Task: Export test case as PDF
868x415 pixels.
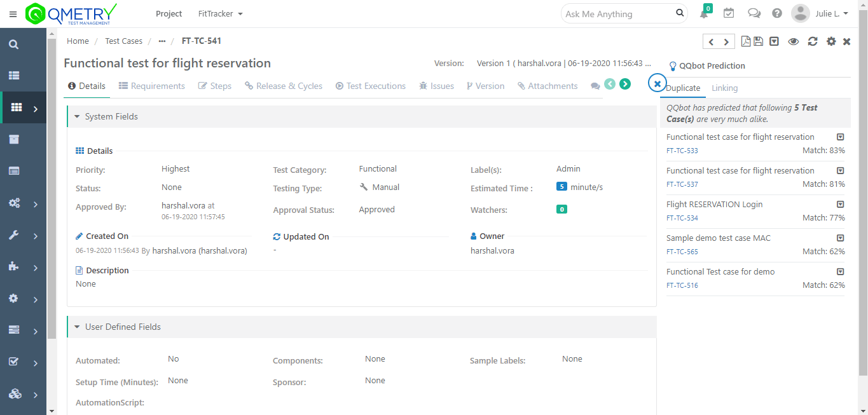Action: point(747,41)
